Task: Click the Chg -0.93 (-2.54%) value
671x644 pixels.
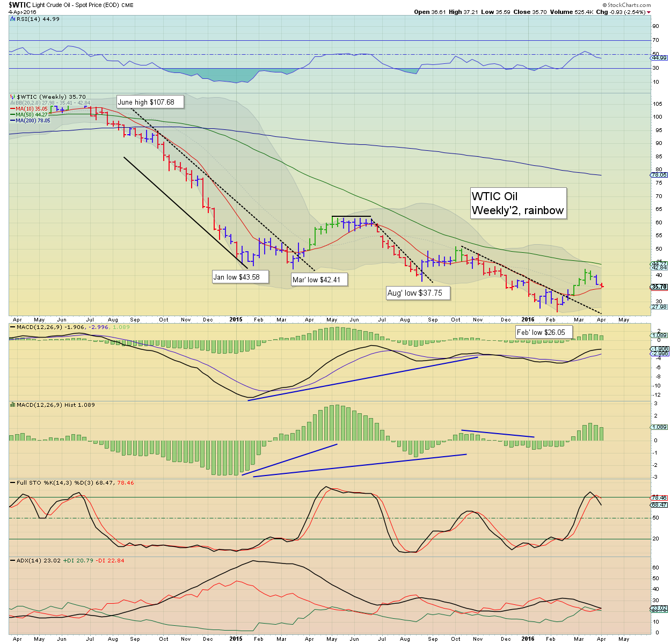Action: (621, 12)
